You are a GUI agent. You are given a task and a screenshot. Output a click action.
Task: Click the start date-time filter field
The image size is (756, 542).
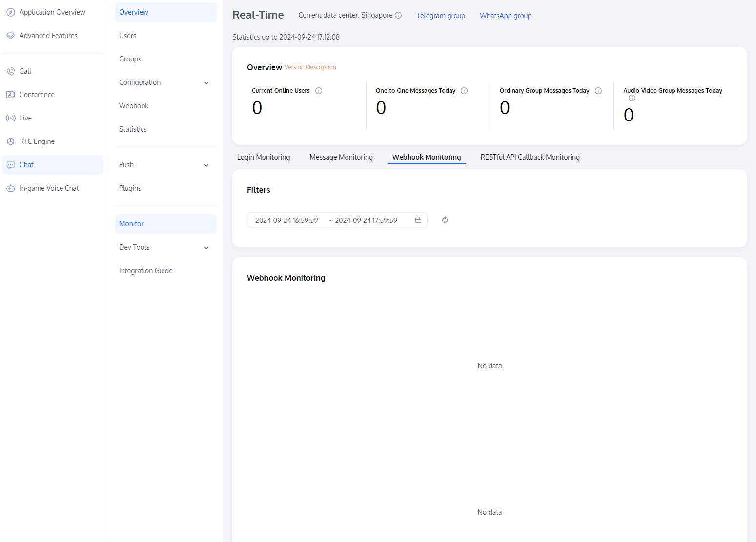tap(286, 221)
